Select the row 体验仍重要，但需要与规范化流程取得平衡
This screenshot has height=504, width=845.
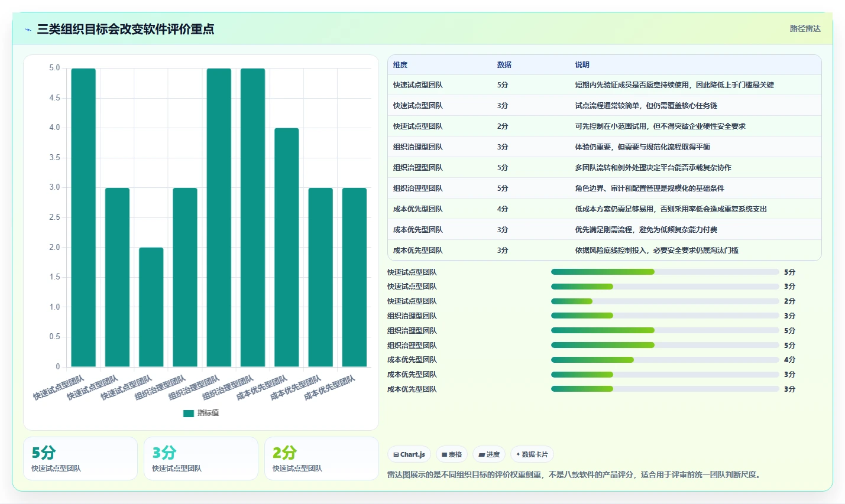(604, 147)
